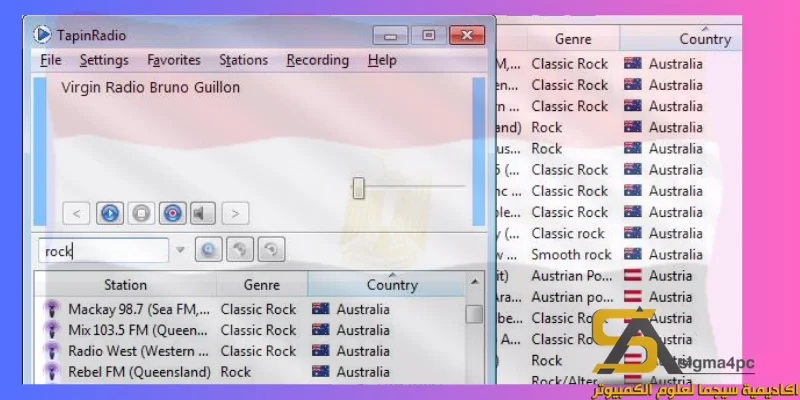Image resolution: width=800 pixels, height=400 pixels.
Task: Click lowercase Classic rock entry in background list
Action: 568,233
